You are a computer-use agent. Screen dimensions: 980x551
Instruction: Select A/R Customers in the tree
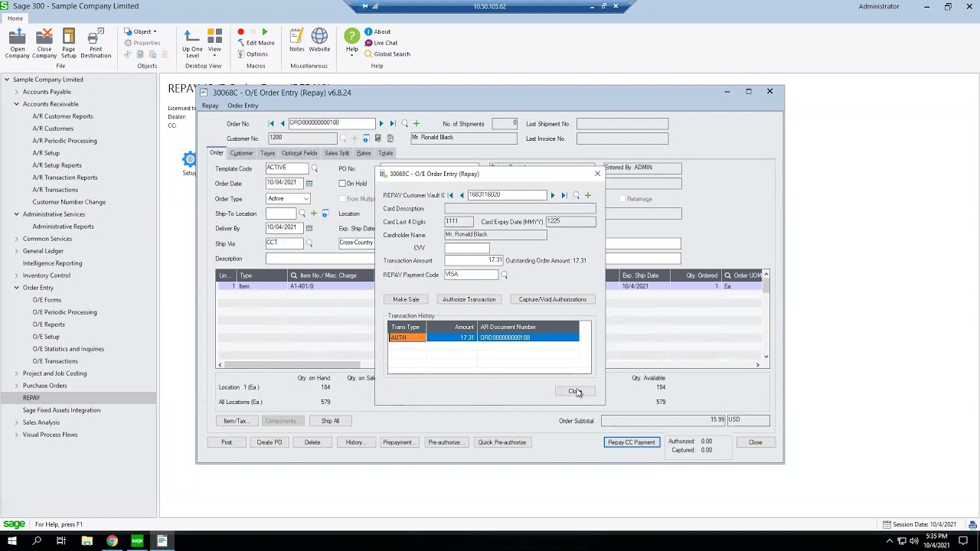pos(53,129)
